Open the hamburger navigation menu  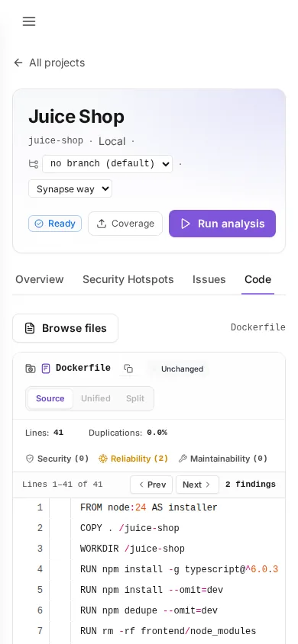29,21
